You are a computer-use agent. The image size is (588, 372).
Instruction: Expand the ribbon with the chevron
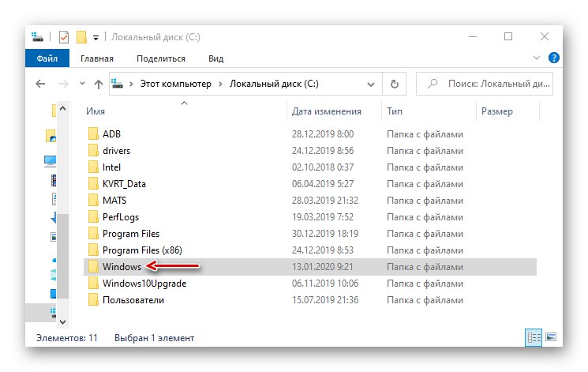coord(539,58)
